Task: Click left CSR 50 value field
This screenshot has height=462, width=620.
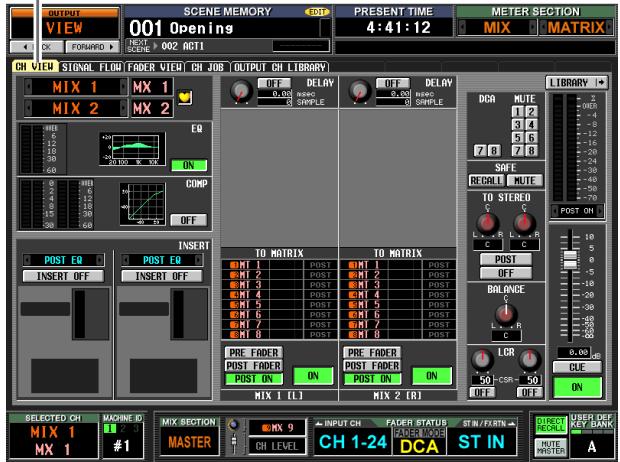Action: 482,380
